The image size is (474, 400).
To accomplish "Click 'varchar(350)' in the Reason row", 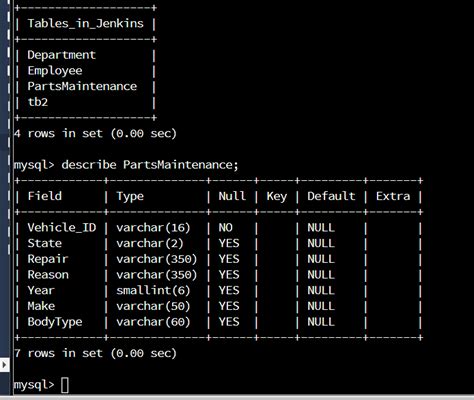I will (157, 275).
